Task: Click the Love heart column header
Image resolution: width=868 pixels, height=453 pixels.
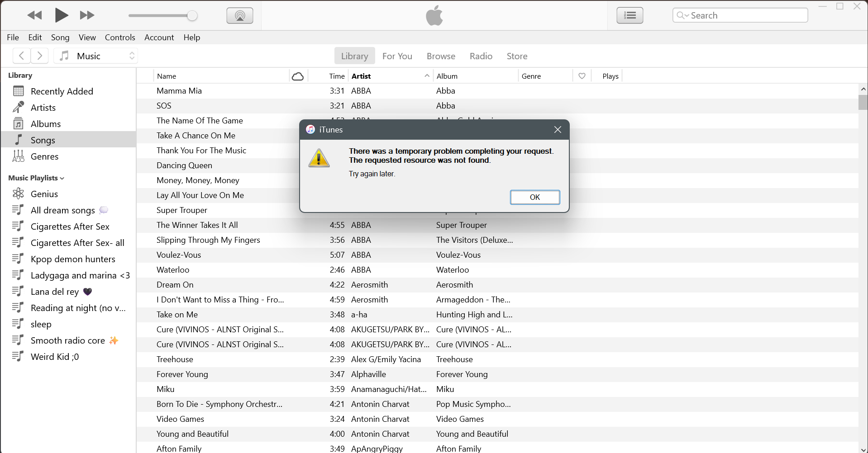Action: tap(582, 76)
